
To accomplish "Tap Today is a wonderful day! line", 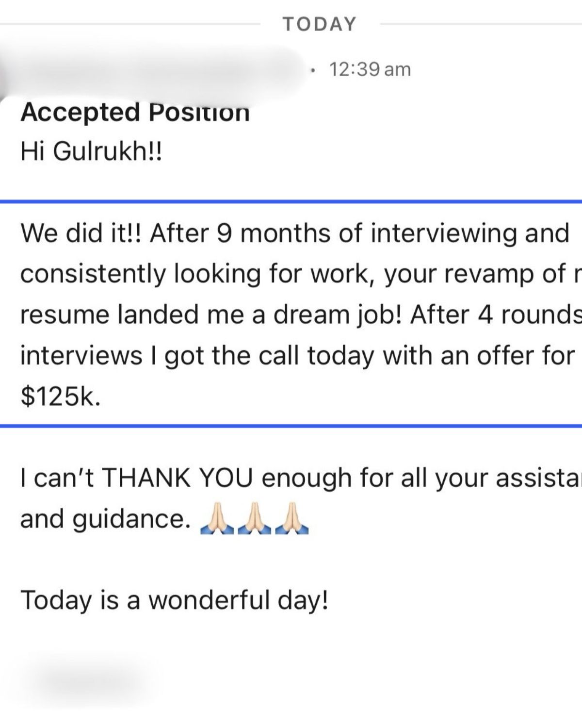I will [x=175, y=600].
